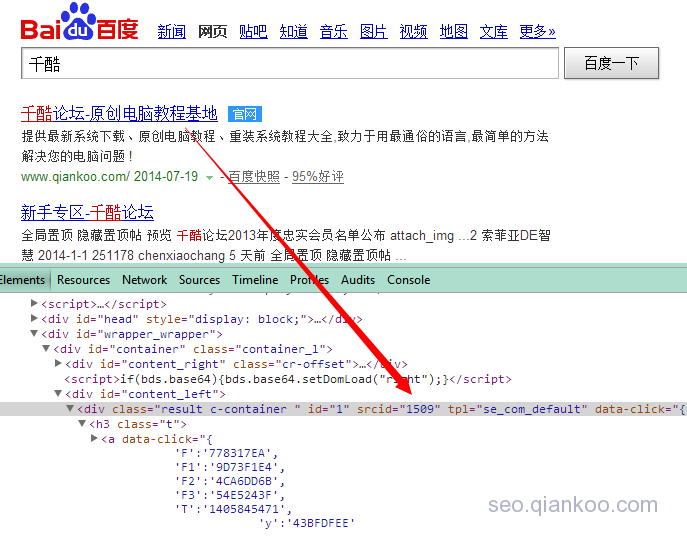Select the div id="wrapper_wrapper" element row
This screenshot has height=541, width=687.
[132, 334]
